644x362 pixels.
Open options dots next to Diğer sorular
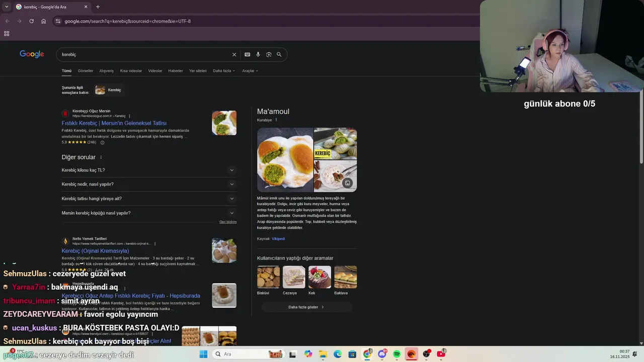coord(101,157)
